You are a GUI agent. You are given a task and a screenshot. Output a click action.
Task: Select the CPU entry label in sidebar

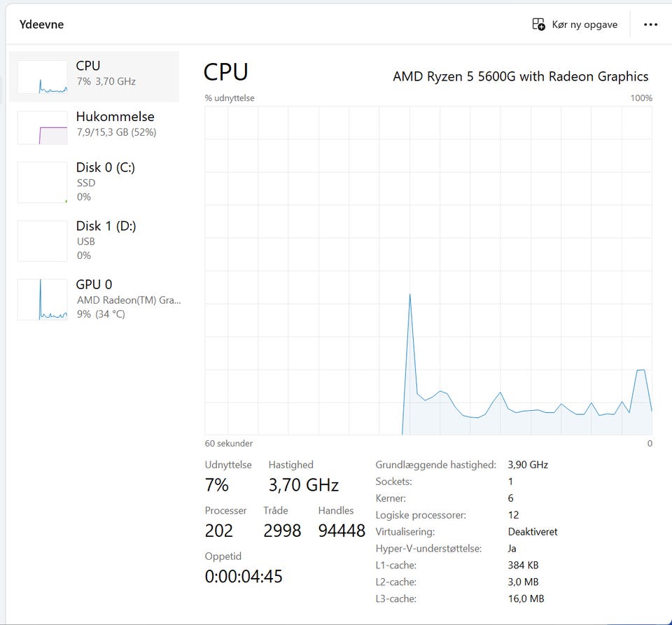(88, 66)
